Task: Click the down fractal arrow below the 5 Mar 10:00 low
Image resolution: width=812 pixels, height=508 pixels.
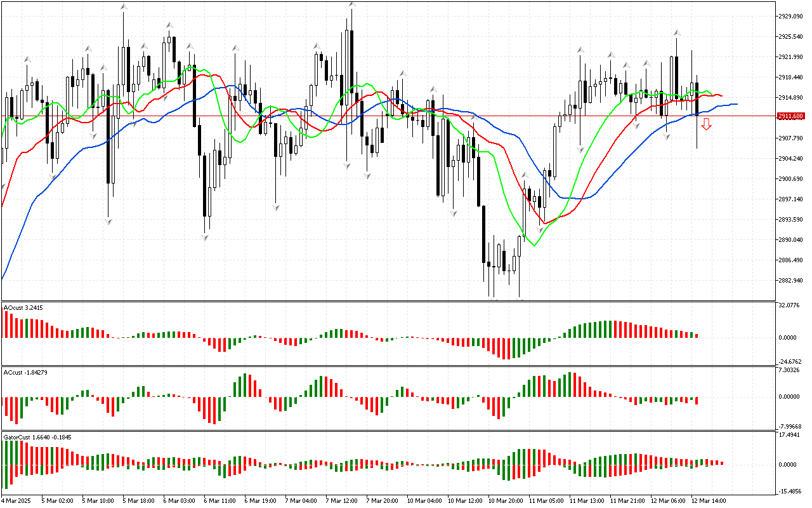Action: pos(108,222)
